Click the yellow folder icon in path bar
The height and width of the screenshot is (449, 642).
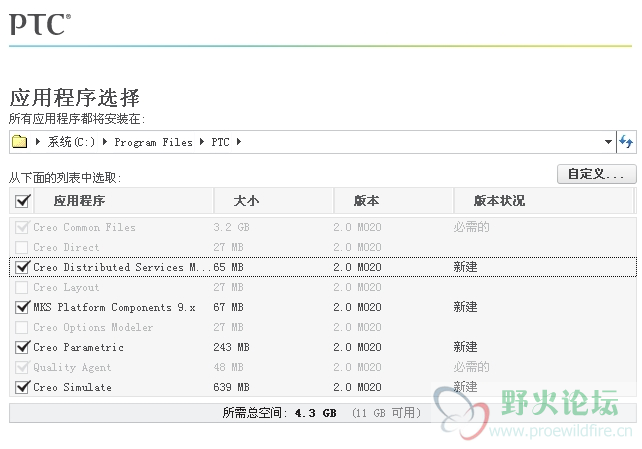[19, 142]
